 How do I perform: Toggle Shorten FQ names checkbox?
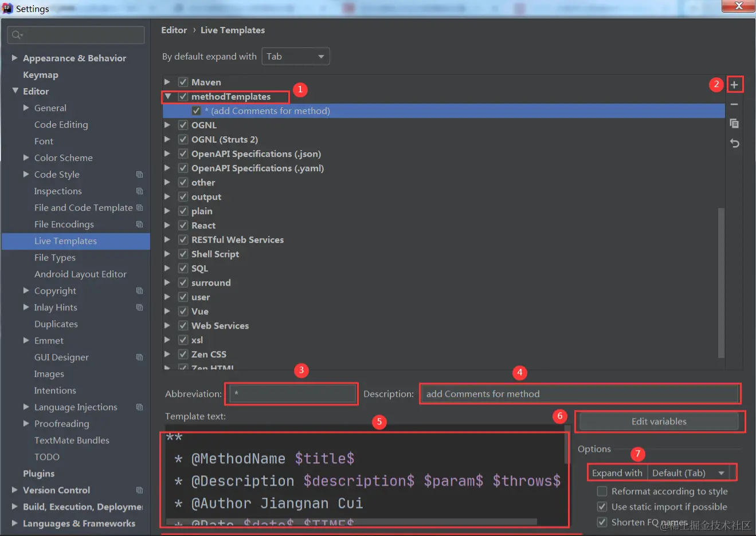click(602, 522)
